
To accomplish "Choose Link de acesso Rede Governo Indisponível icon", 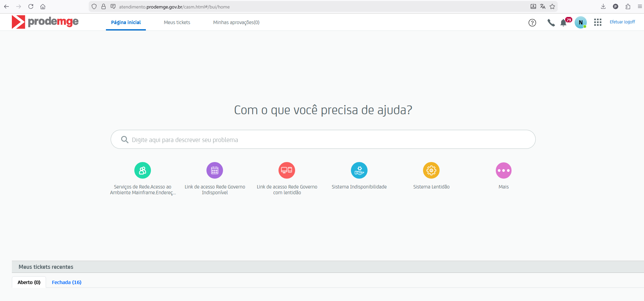I will (215, 170).
